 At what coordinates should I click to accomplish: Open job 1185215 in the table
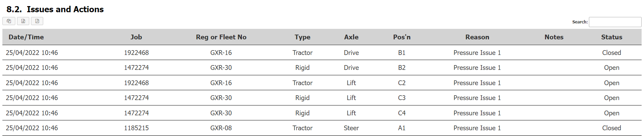pos(136,128)
